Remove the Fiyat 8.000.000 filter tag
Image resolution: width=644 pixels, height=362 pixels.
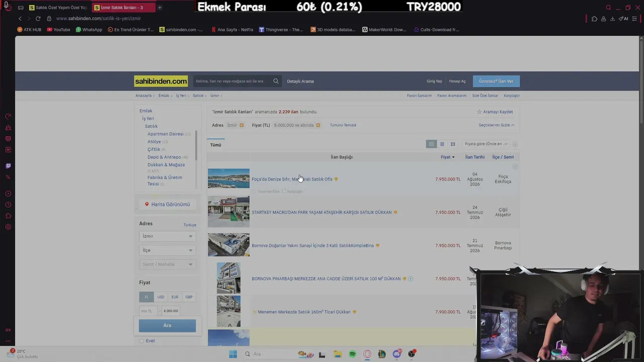318,125
